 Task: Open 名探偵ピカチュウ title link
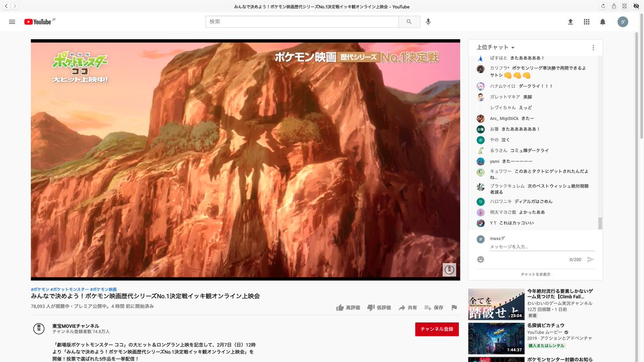coord(546,326)
